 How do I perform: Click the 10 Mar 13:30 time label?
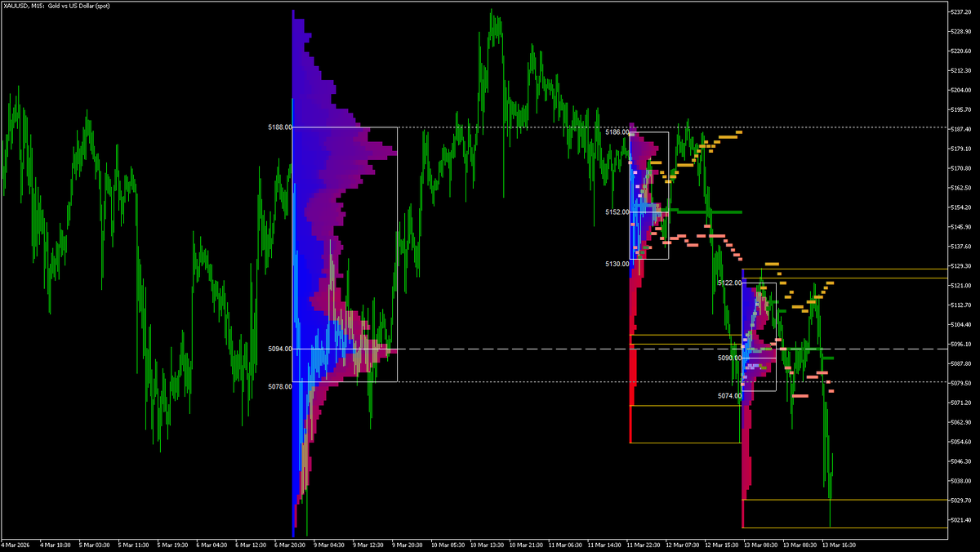tap(488, 544)
